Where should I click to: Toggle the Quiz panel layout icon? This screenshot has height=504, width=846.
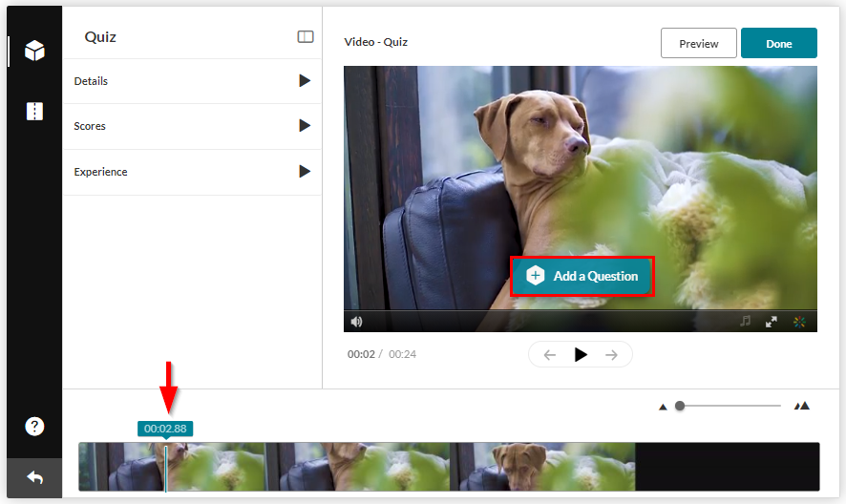point(306,37)
